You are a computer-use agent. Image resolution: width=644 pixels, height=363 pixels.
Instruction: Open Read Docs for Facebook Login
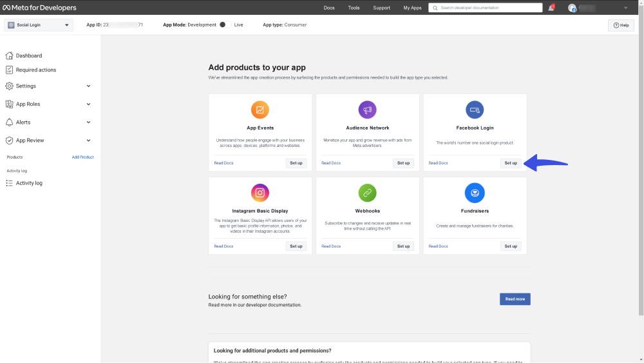coord(438,163)
